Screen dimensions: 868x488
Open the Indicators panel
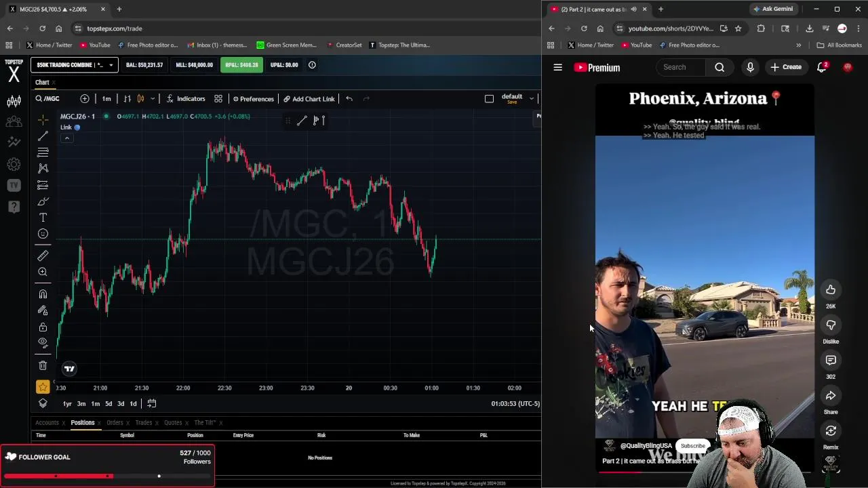tap(186, 99)
